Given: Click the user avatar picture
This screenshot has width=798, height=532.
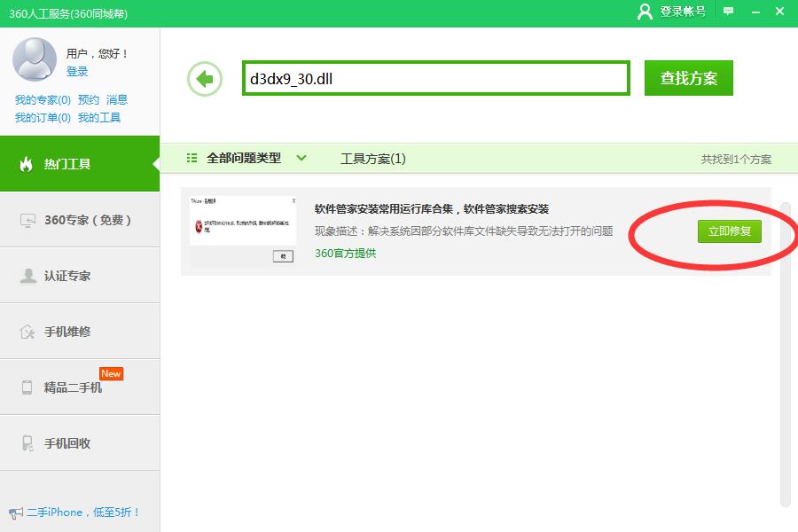Looking at the screenshot, I should pos(35,59).
